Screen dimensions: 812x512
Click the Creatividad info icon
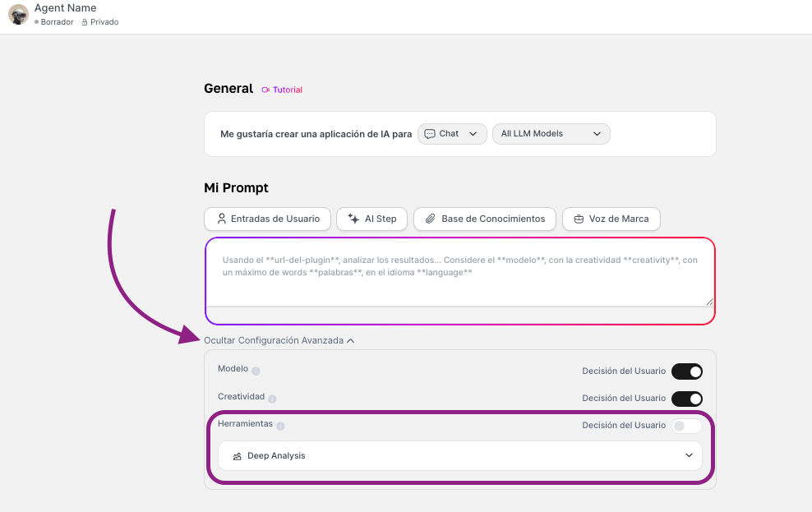point(272,399)
